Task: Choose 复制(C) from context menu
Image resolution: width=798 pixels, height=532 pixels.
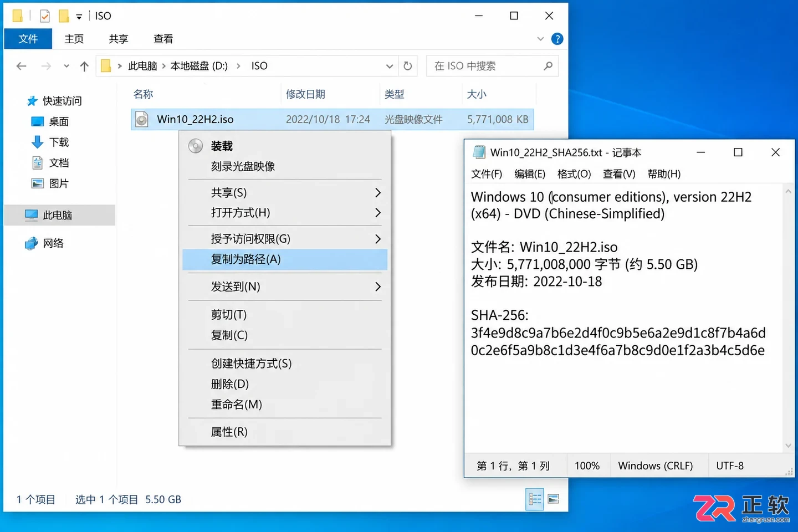Action: click(229, 335)
